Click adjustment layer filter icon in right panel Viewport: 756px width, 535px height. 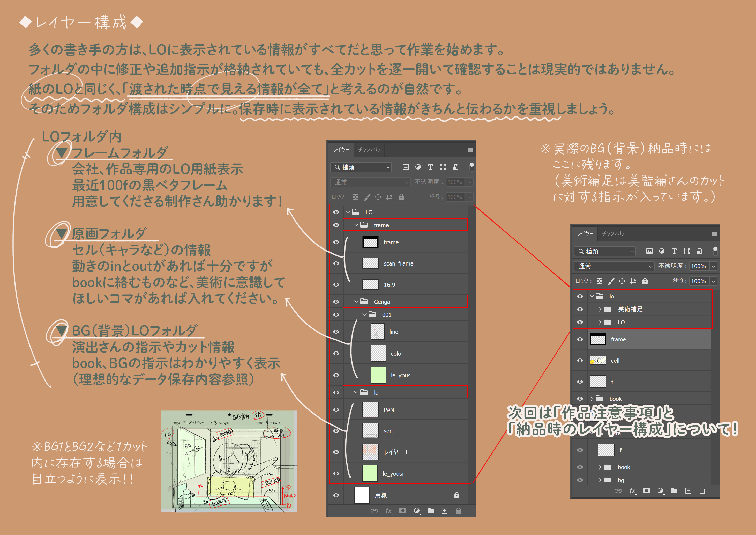(662, 251)
